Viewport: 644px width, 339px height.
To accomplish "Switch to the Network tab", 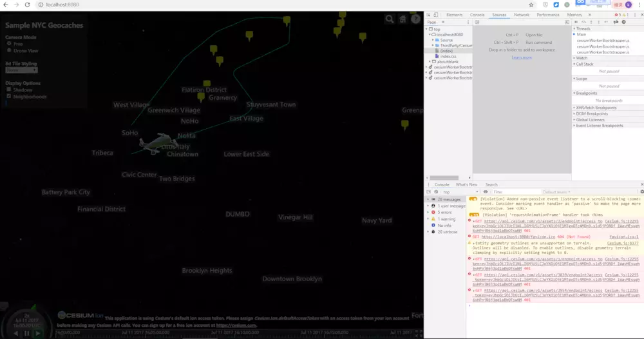I will 521,15.
